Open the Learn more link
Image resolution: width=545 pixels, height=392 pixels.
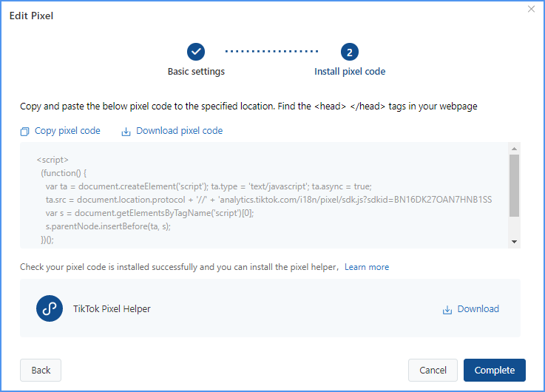pyautogui.click(x=367, y=267)
